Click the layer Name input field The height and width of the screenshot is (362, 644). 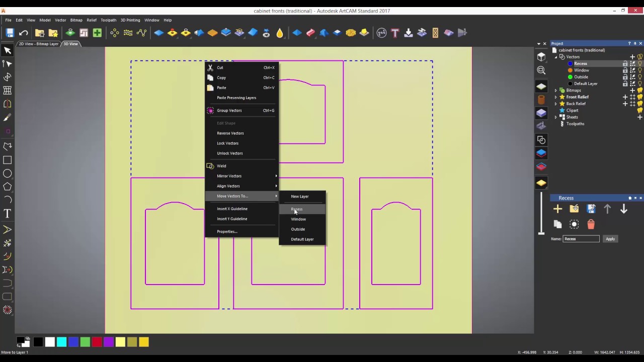click(x=581, y=239)
